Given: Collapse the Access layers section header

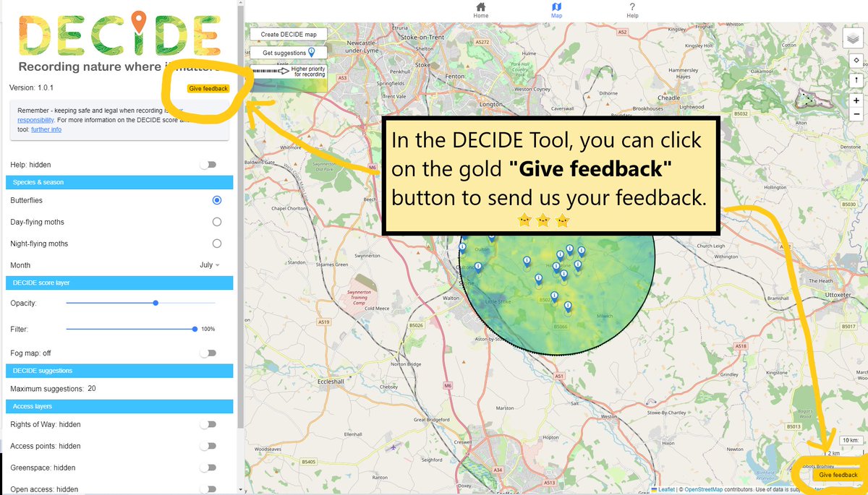Looking at the screenshot, I should click(119, 406).
